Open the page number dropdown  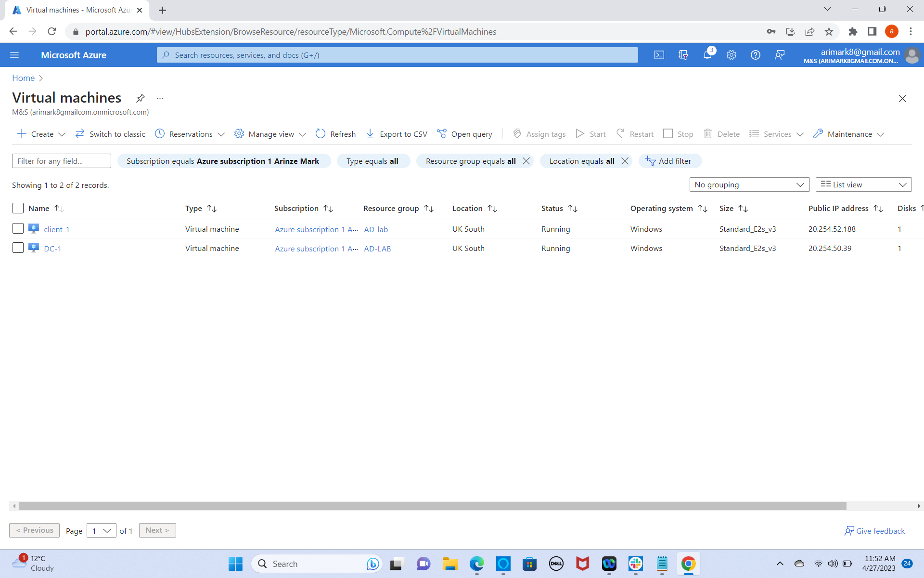[x=102, y=530]
